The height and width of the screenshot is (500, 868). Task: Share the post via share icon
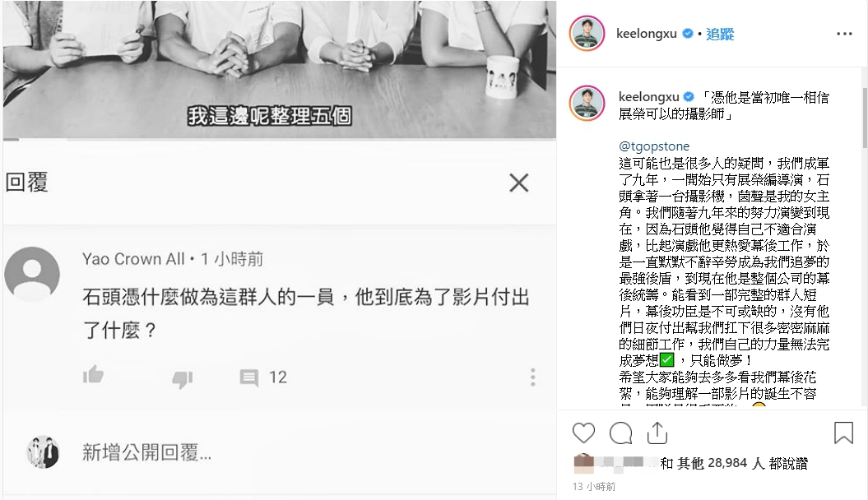coord(657,433)
